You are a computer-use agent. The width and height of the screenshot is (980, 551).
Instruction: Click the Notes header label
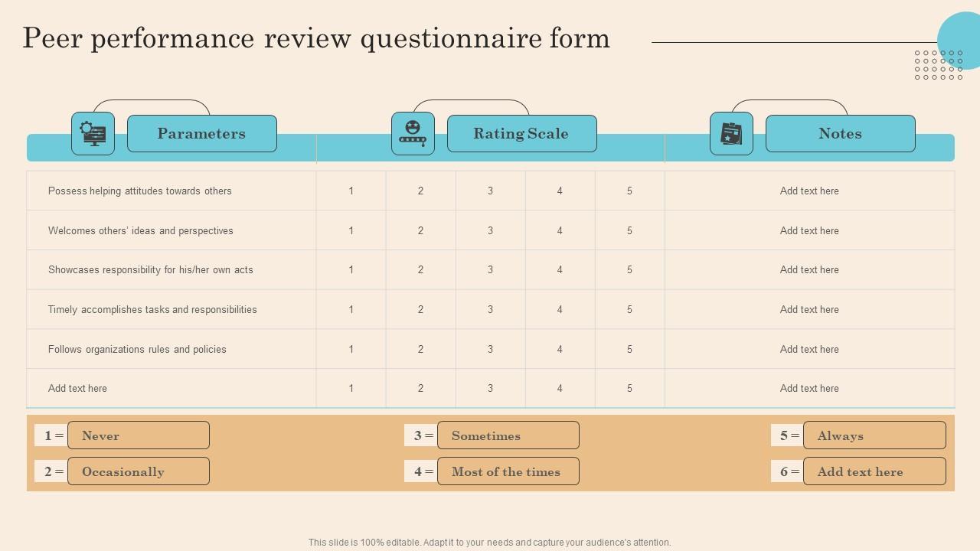tap(840, 134)
